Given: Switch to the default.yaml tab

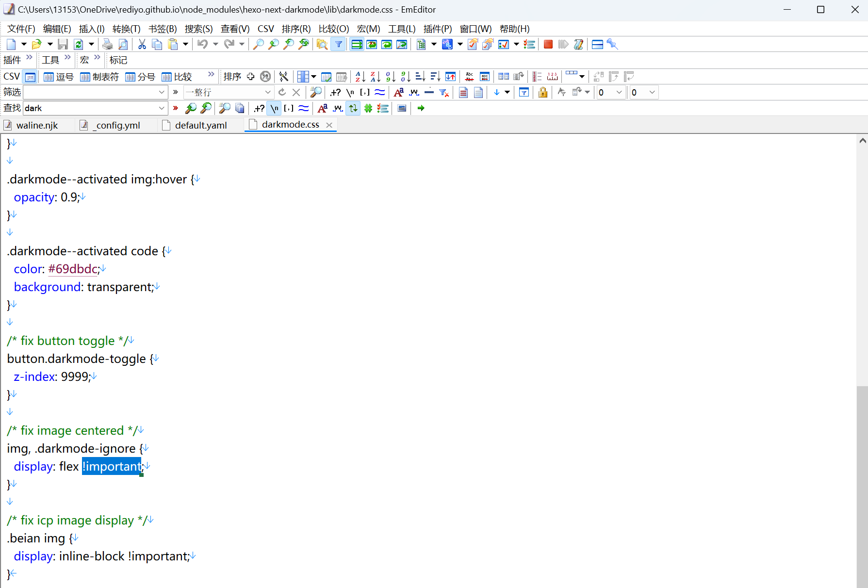Looking at the screenshot, I should tap(201, 125).
